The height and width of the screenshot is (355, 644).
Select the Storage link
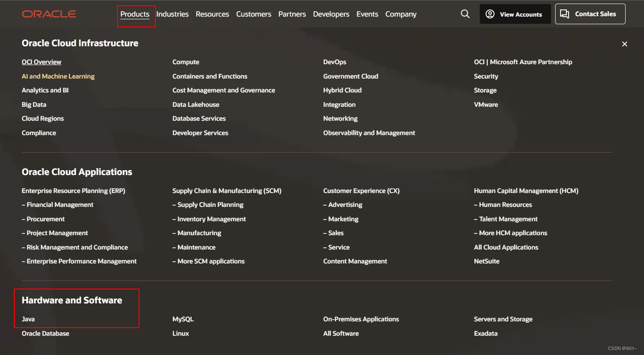click(486, 90)
